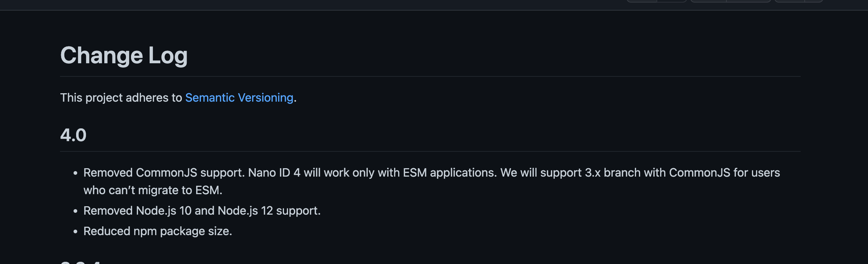Image resolution: width=868 pixels, height=264 pixels.
Task: Click the Removed Node.js 10 bullet item
Action: (202, 211)
